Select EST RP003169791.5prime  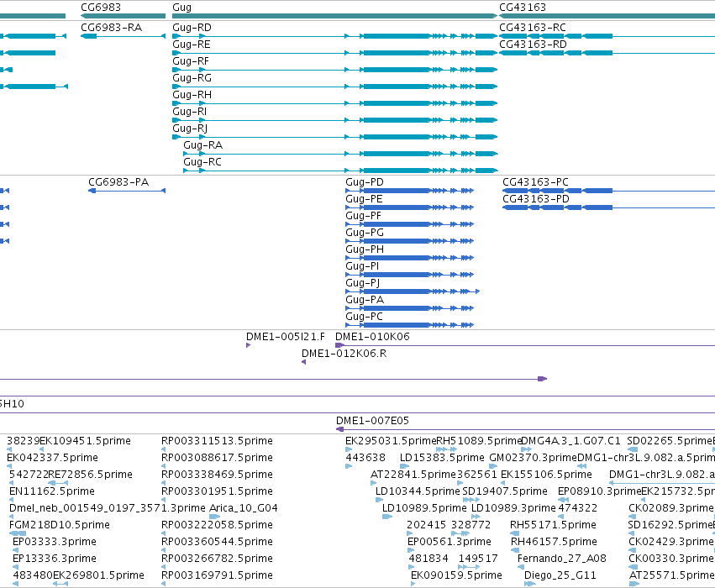point(217,575)
